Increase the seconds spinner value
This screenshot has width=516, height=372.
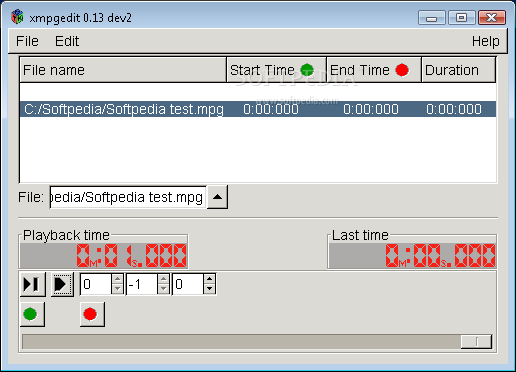tap(163, 279)
